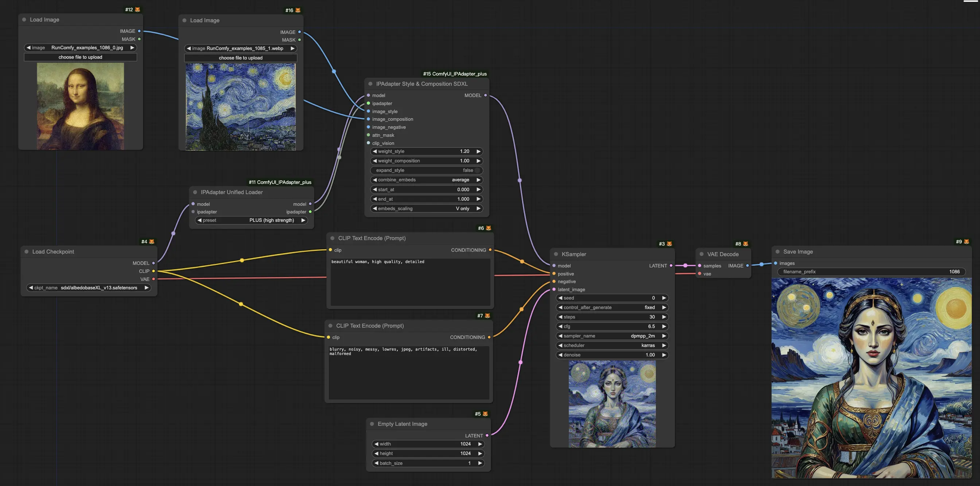This screenshot has width=980, height=486.
Task: Click the CONDITIONING output of positive prompt node
Action: (490, 250)
